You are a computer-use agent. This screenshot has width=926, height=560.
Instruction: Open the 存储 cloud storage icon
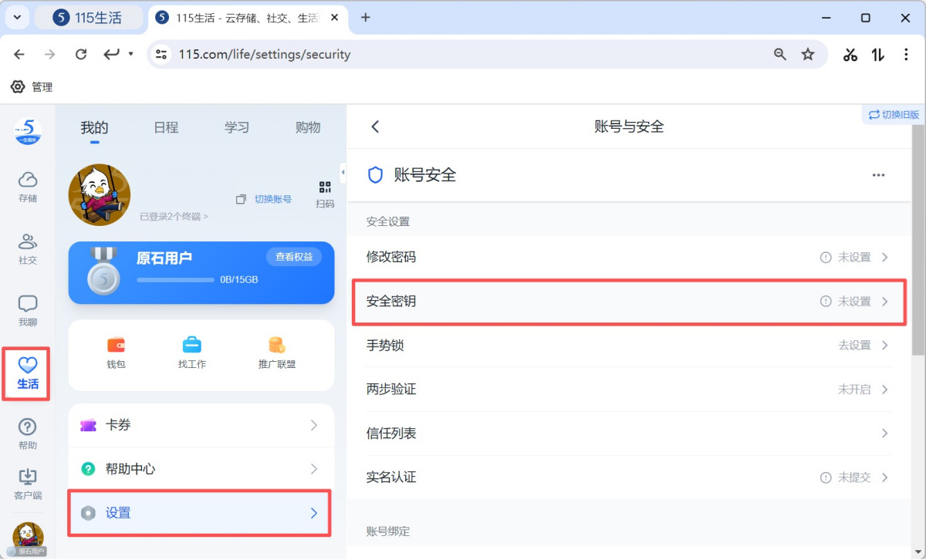(x=28, y=186)
